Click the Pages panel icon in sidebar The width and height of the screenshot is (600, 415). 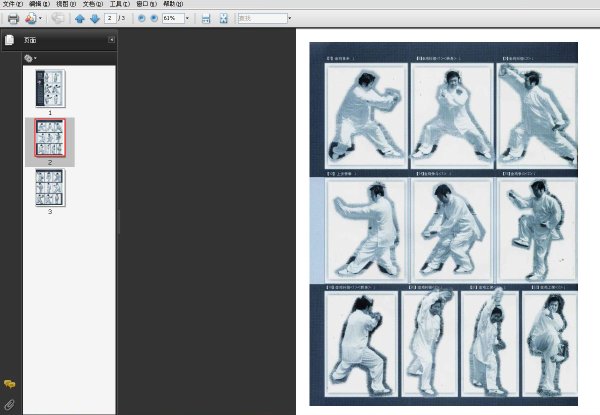coord(10,40)
